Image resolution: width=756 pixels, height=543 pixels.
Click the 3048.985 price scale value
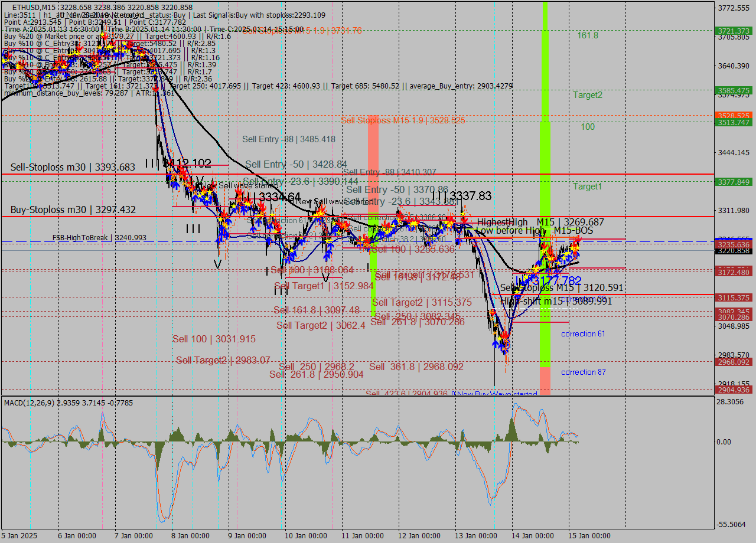[734, 326]
